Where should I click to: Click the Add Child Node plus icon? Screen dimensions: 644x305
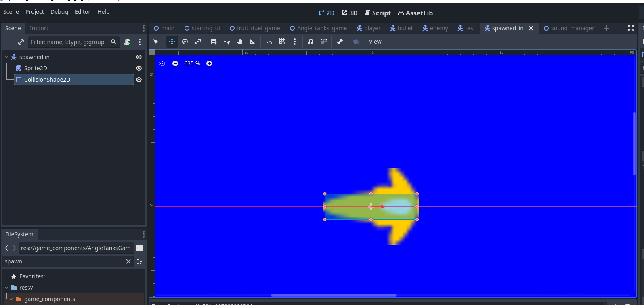[x=8, y=42]
